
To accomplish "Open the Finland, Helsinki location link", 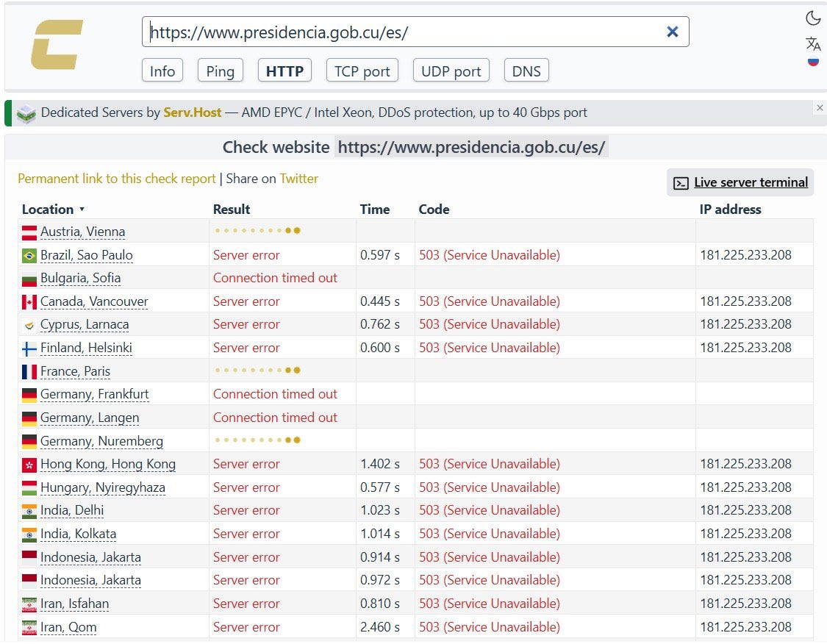I will pos(87,348).
